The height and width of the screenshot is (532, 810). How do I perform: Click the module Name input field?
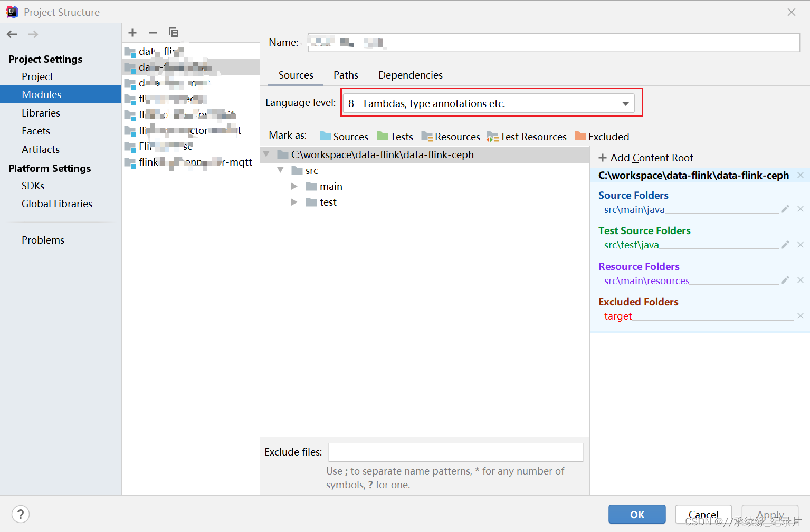[x=554, y=42]
